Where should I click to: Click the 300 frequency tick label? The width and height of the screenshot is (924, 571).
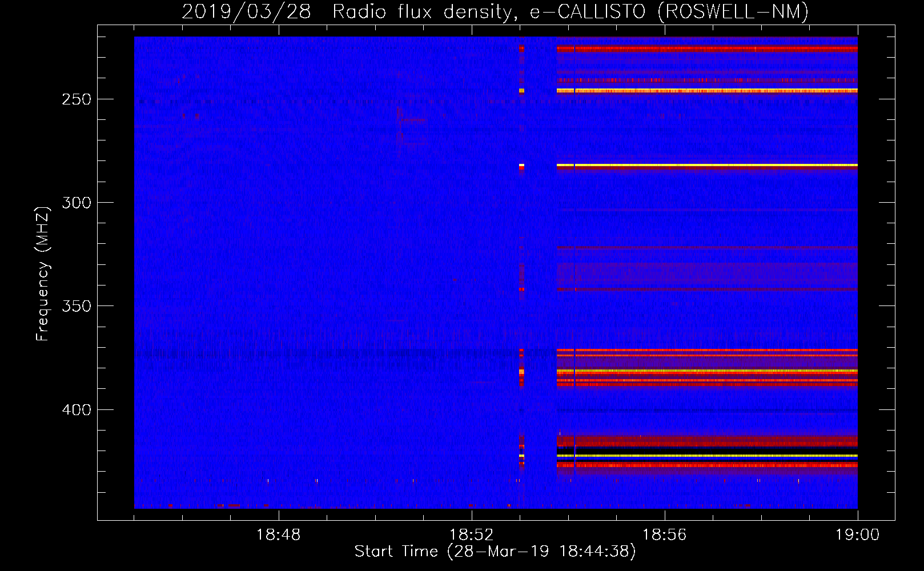77,203
